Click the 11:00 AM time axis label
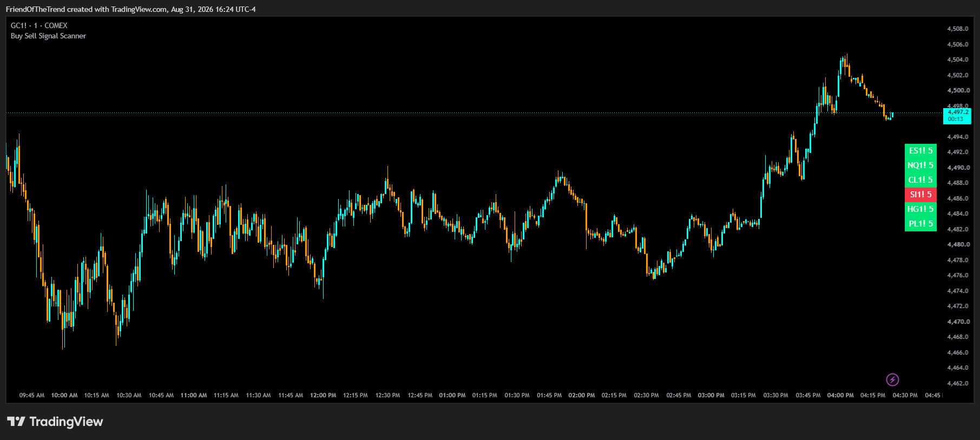Image resolution: width=980 pixels, height=440 pixels. (194, 395)
